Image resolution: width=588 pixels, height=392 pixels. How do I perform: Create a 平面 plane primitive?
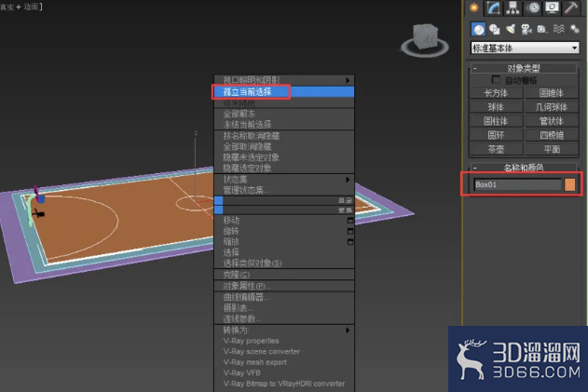[x=552, y=150]
